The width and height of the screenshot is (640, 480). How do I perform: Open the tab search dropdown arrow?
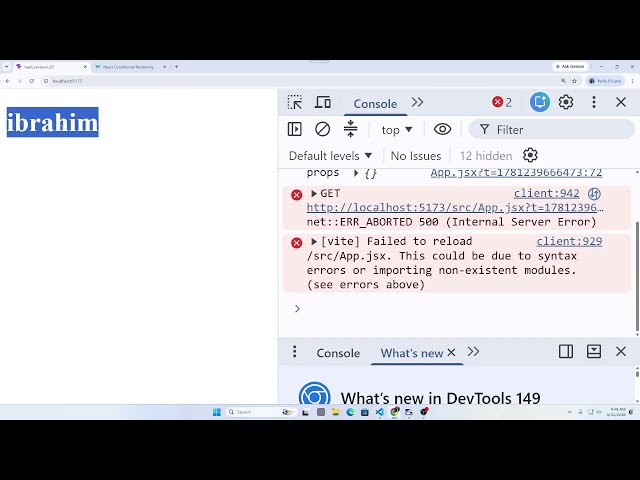click(6, 67)
